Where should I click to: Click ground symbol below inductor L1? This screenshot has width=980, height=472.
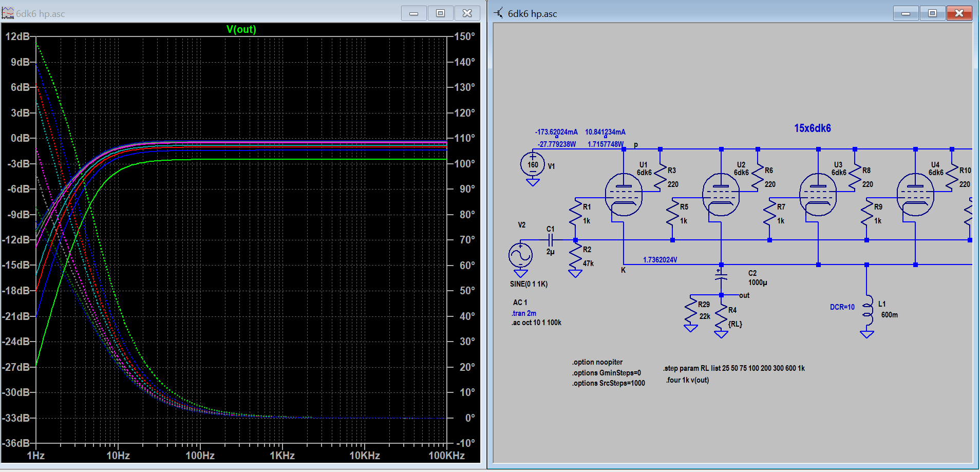(x=867, y=334)
